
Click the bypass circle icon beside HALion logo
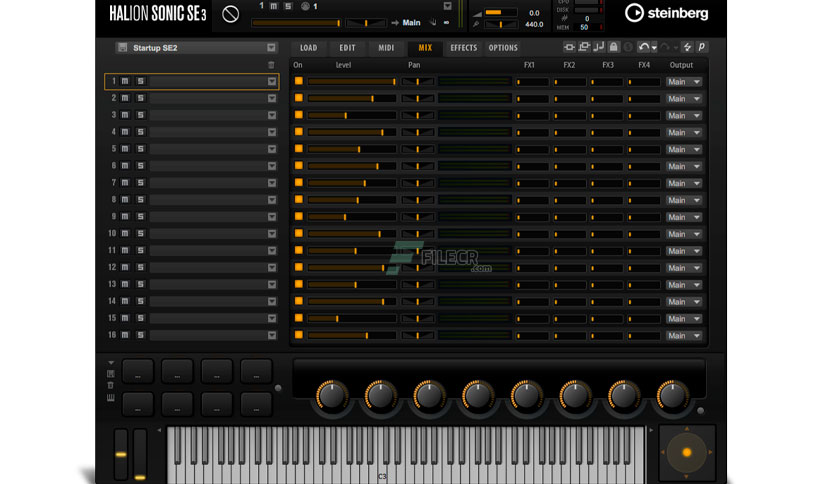coord(230,14)
